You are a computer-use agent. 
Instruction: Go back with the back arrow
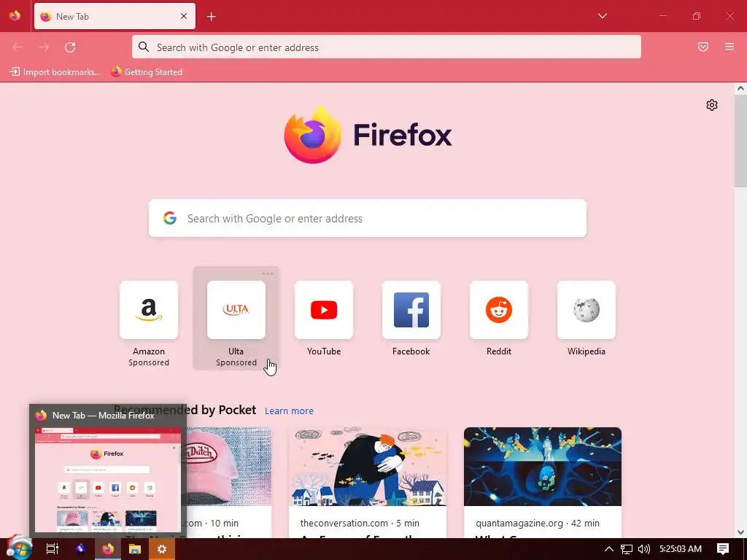18,47
